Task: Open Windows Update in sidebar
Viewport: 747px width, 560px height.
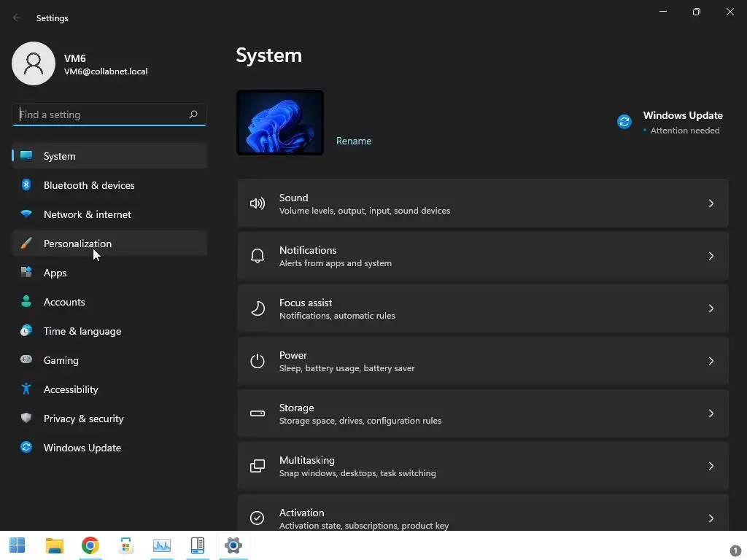Action: coord(109,448)
